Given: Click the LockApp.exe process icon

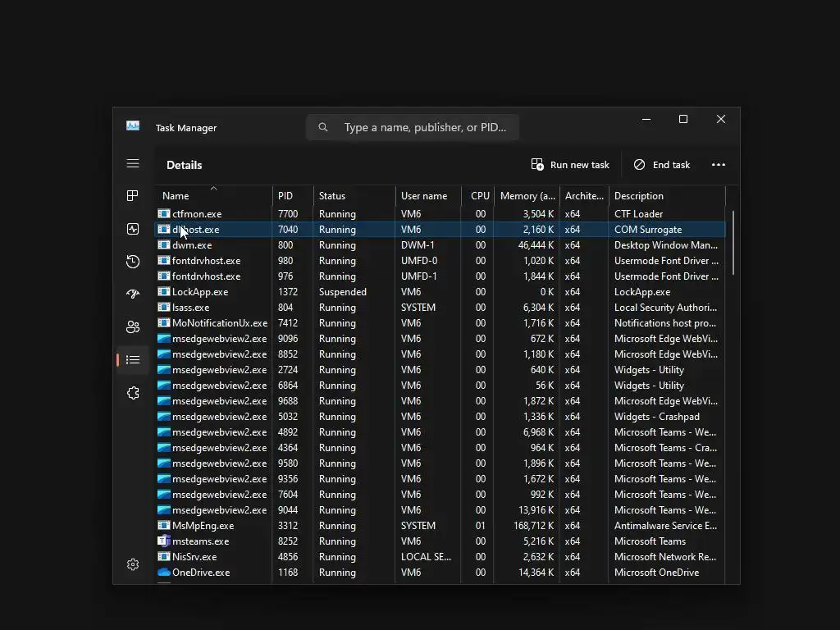Looking at the screenshot, I should 164,292.
